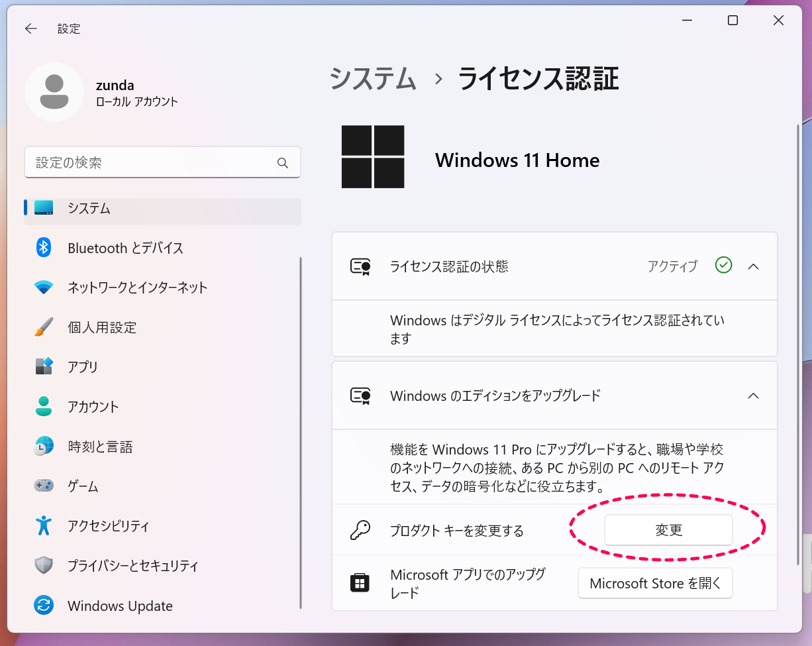Select the Windows Update sidebar icon

point(43,606)
